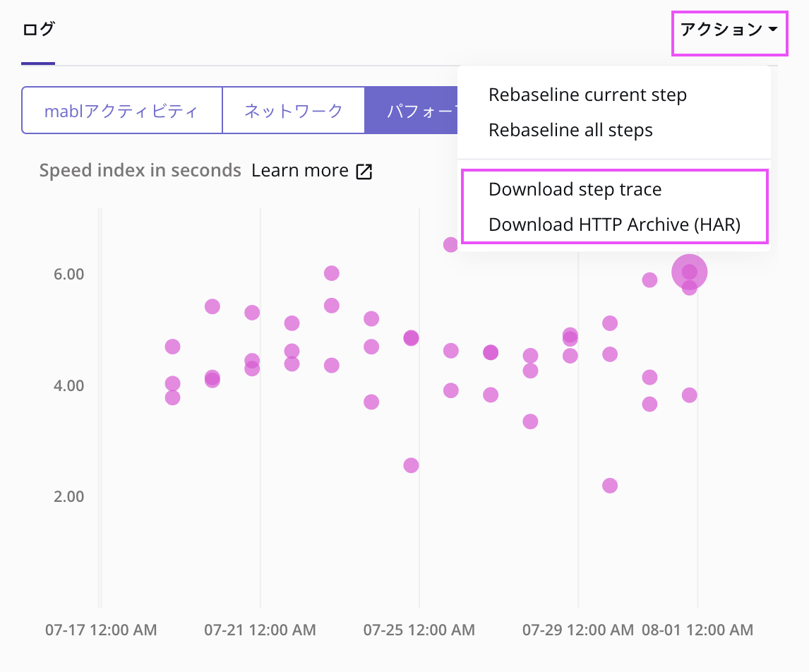Download the HTTP Archive (HAR)
The height and width of the screenshot is (672, 809).
click(x=614, y=224)
